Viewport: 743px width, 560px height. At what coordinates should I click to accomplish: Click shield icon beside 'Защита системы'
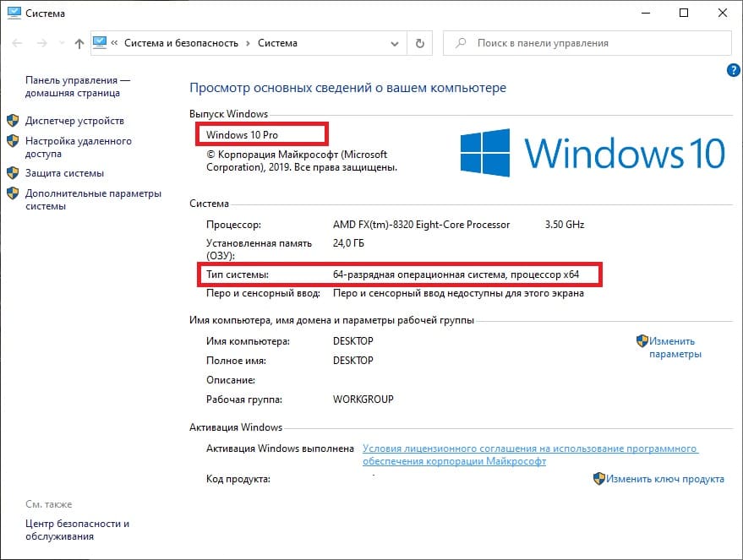(13, 173)
